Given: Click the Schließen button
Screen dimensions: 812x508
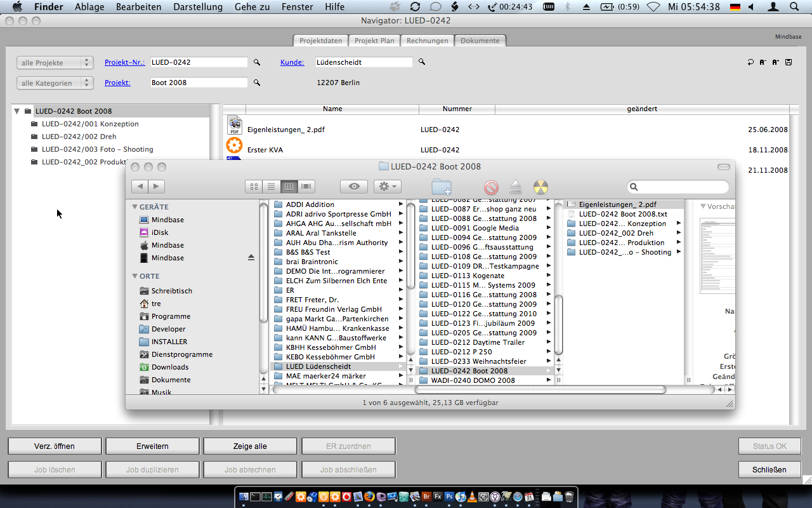Looking at the screenshot, I should pyautogui.click(x=769, y=470).
